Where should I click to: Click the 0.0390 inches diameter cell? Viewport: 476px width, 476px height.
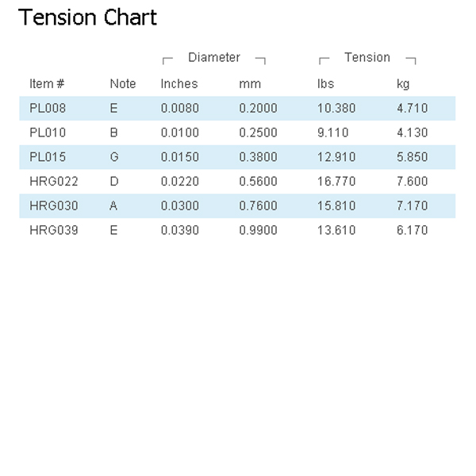[180, 230]
